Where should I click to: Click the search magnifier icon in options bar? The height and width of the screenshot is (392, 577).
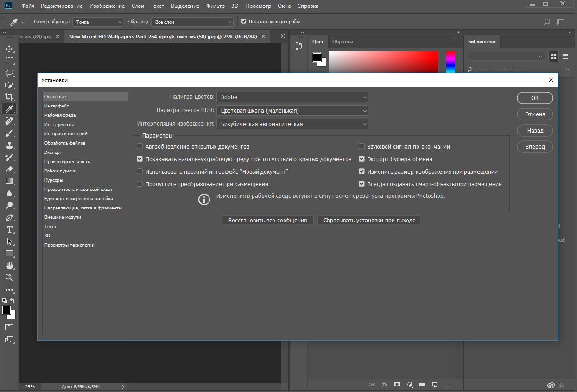(x=547, y=22)
